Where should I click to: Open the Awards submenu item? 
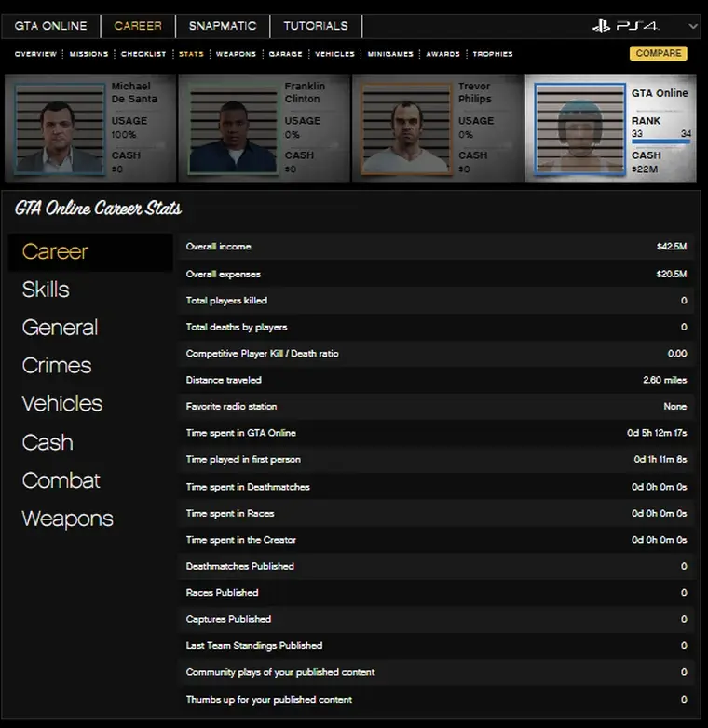(442, 54)
